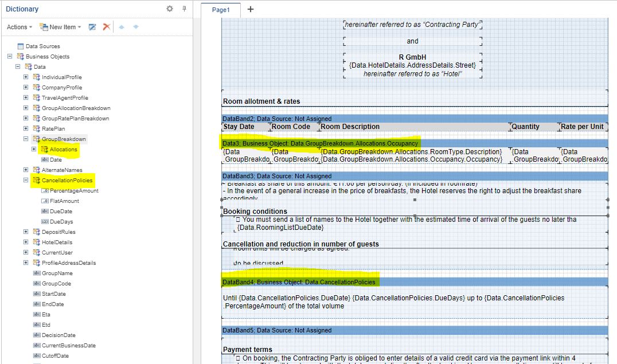
Task: Select the DueDate field in tree
Action: tap(61, 212)
